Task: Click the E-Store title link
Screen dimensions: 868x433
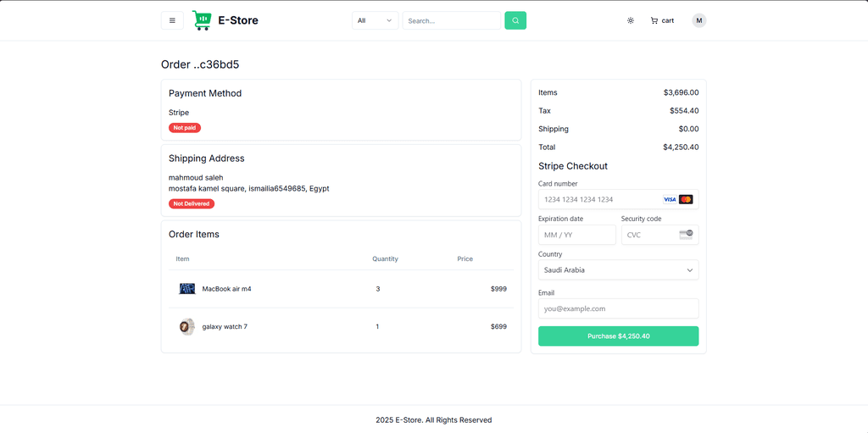Action: [238, 20]
